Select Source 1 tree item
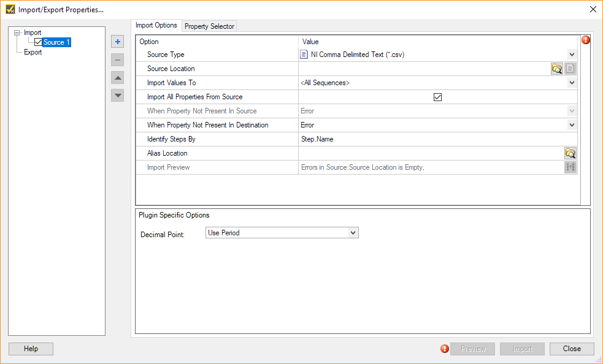The height and width of the screenshot is (364, 603). click(x=56, y=42)
